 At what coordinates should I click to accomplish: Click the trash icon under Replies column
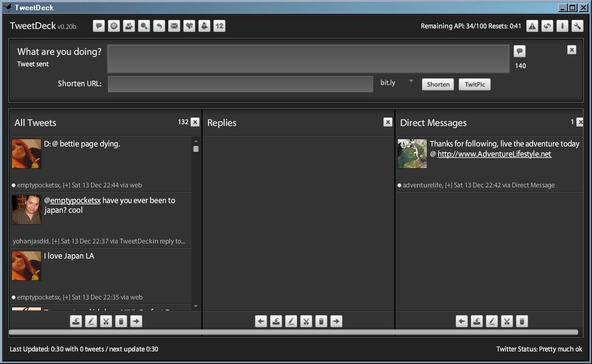(x=321, y=321)
